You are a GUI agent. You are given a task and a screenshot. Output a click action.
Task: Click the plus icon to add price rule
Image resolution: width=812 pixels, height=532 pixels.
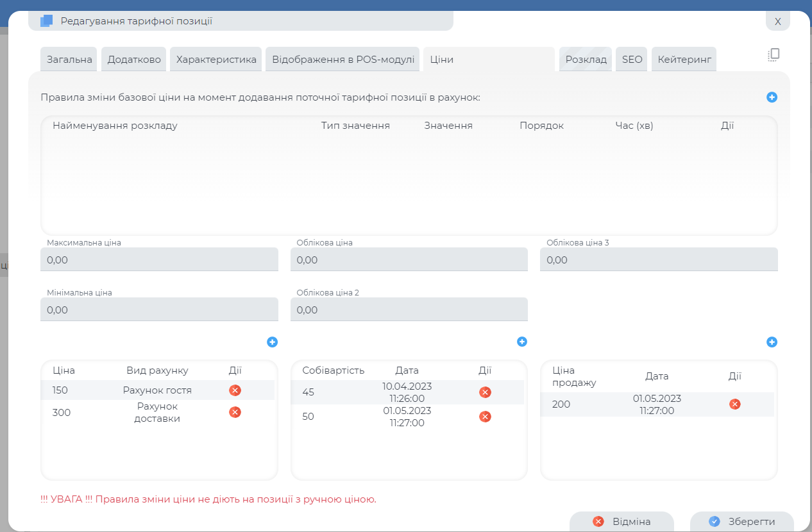click(x=772, y=97)
